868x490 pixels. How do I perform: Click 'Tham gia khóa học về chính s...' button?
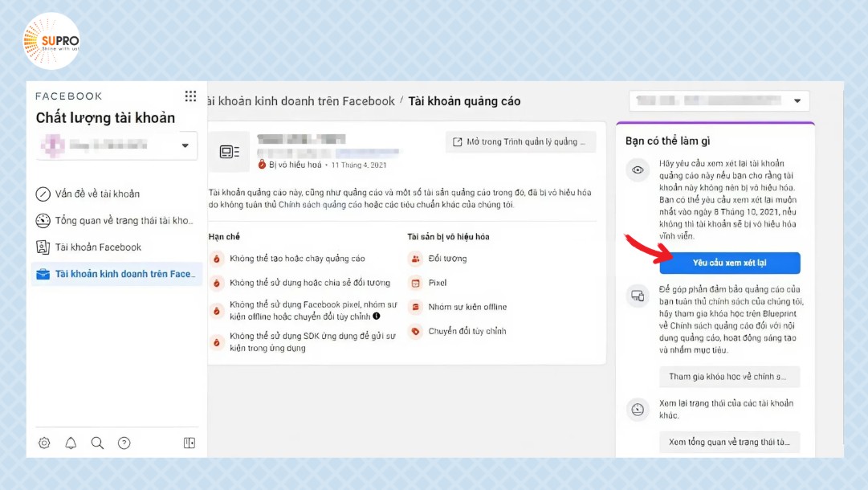click(x=730, y=377)
